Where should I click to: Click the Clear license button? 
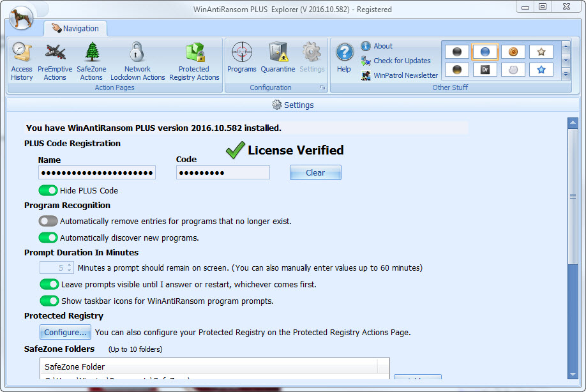[x=315, y=172]
